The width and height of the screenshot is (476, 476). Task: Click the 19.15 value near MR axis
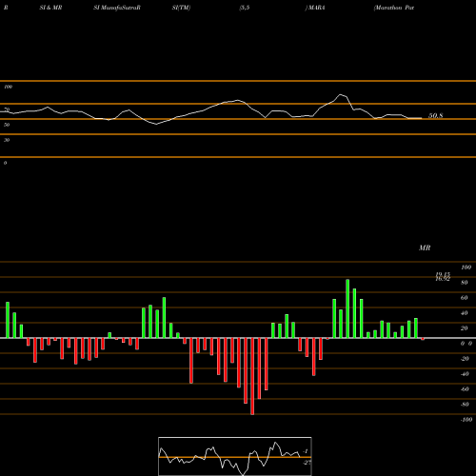click(443, 274)
